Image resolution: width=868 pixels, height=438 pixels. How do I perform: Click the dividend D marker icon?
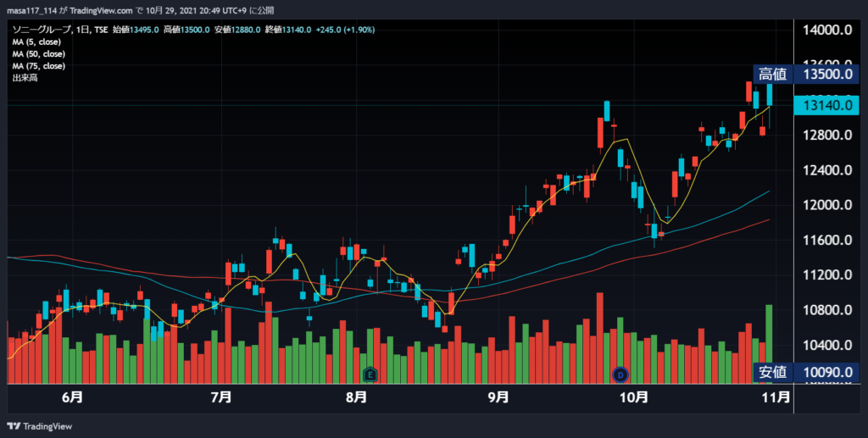pos(620,375)
